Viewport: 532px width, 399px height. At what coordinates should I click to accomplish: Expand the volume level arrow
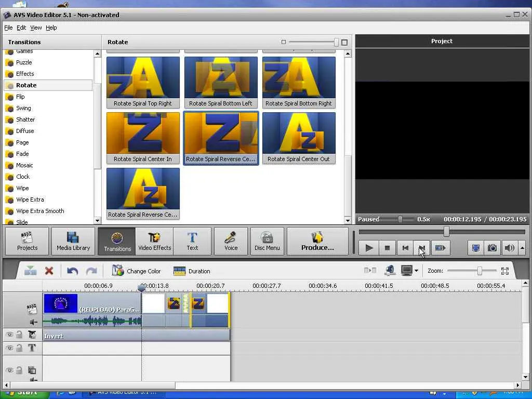tap(522, 248)
